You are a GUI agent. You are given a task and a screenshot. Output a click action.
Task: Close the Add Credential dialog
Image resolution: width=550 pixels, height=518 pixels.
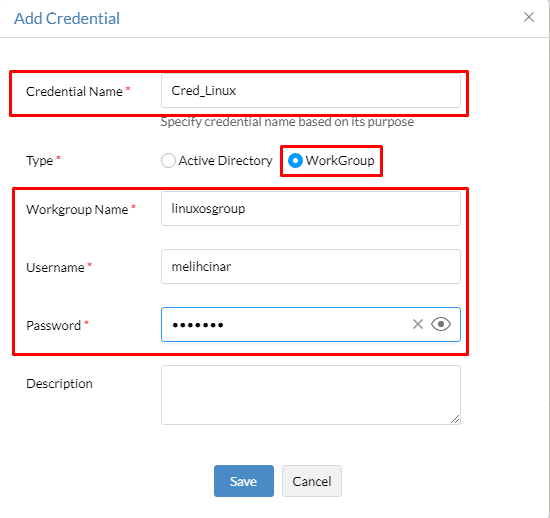click(x=529, y=17)
